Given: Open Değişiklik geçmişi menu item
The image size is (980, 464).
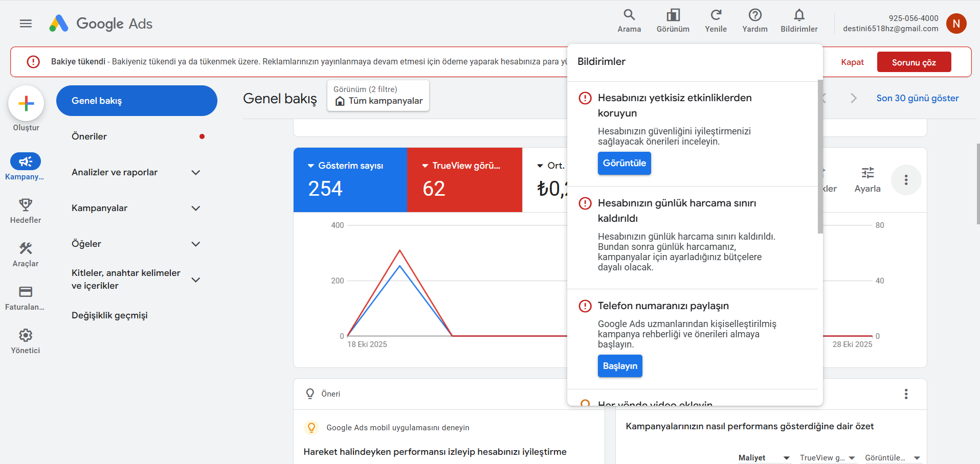Looking at the screenshot, I should pos(109,315).
